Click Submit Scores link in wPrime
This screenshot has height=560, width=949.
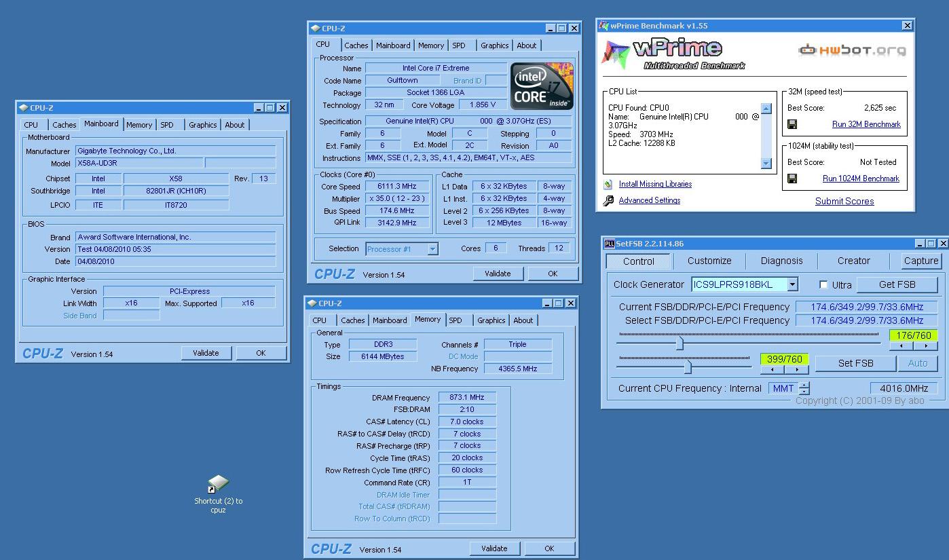click(844, 201)
